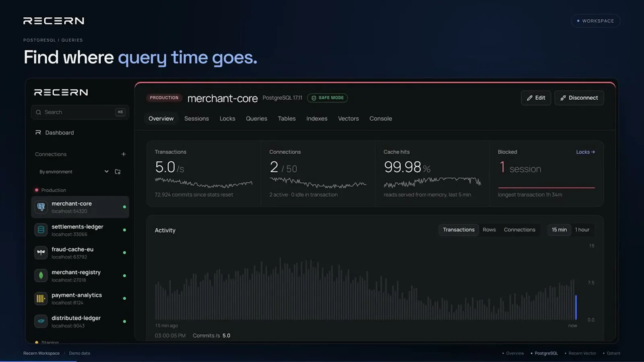
Task: Select the payment-analytics connection
Action: (80, 298)
